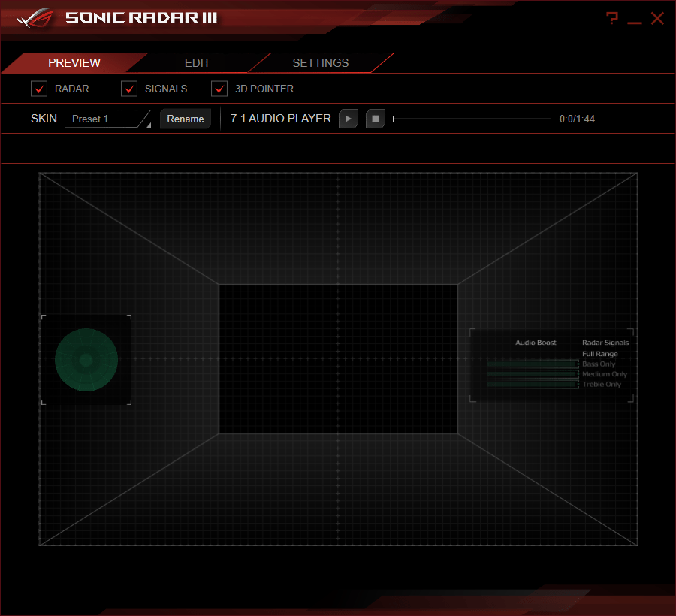Open the EDIT tab
The height and width of the screenshot is (616, 676).
(x=197, y=63)
